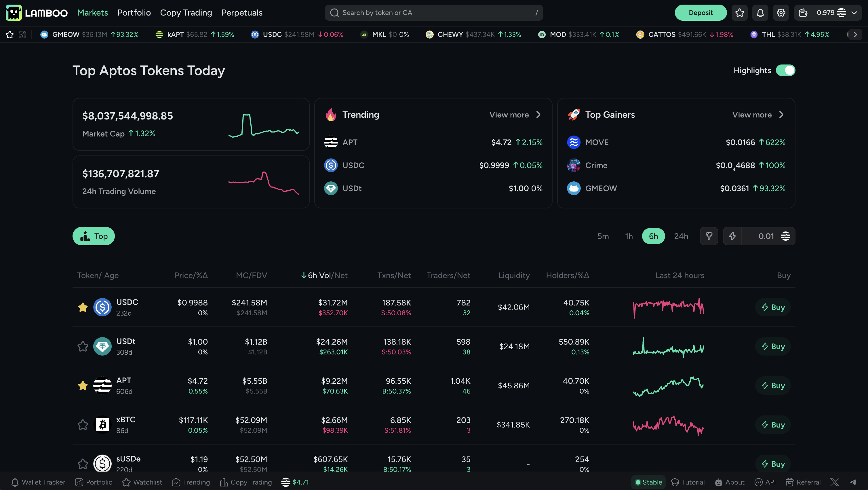This screenshot has height=490, width=868.
Task: Expand Trending View more chevron
Action: pos(538,115)
